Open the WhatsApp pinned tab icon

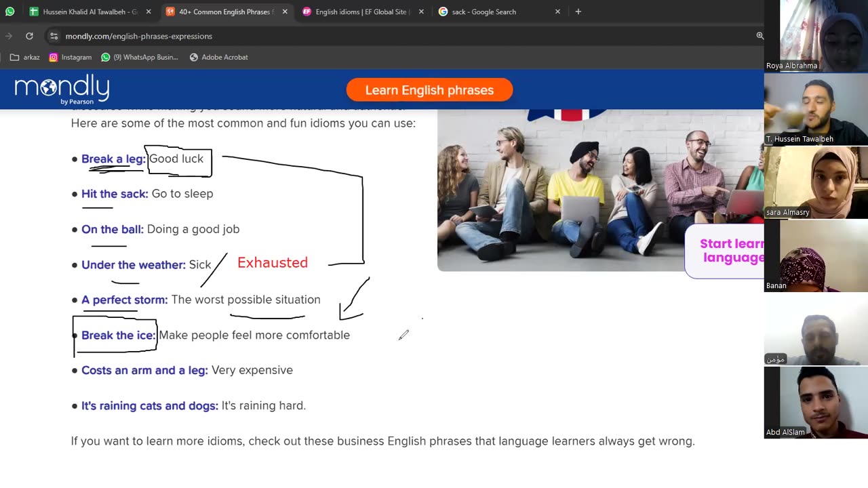tap(9, 12)
